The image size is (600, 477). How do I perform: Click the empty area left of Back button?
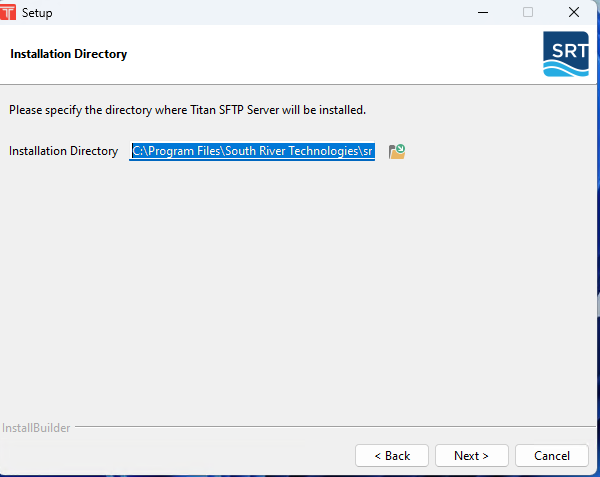[x=180, y=455]
